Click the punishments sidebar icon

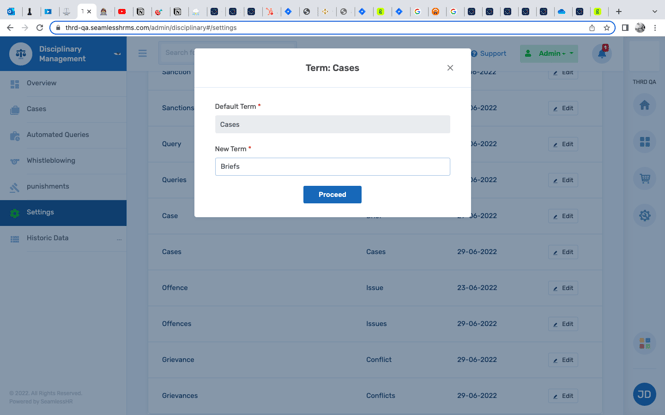point(15,187)
